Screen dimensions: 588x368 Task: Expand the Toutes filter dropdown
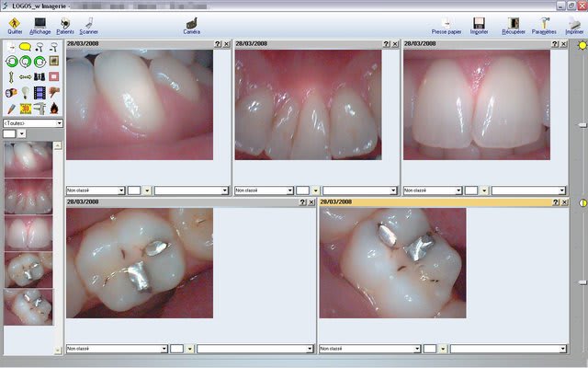tap(59, 122)
